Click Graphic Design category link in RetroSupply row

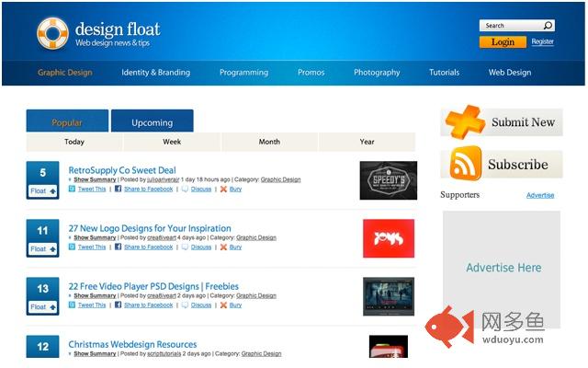(x=280, y=179)
